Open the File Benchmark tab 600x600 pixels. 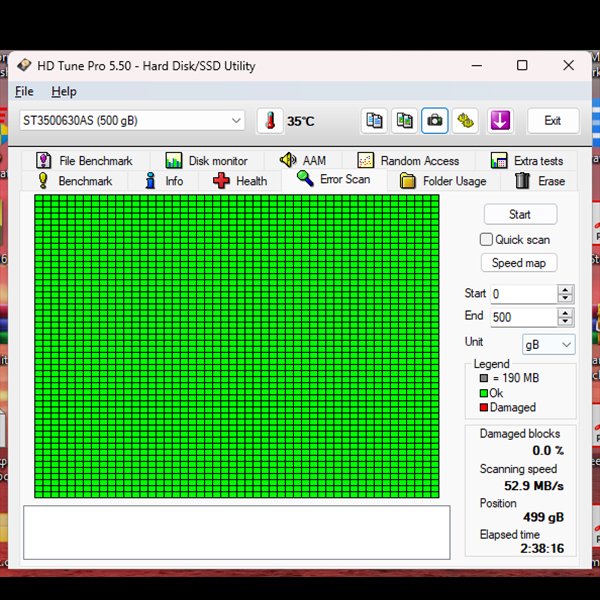(84, 161)
